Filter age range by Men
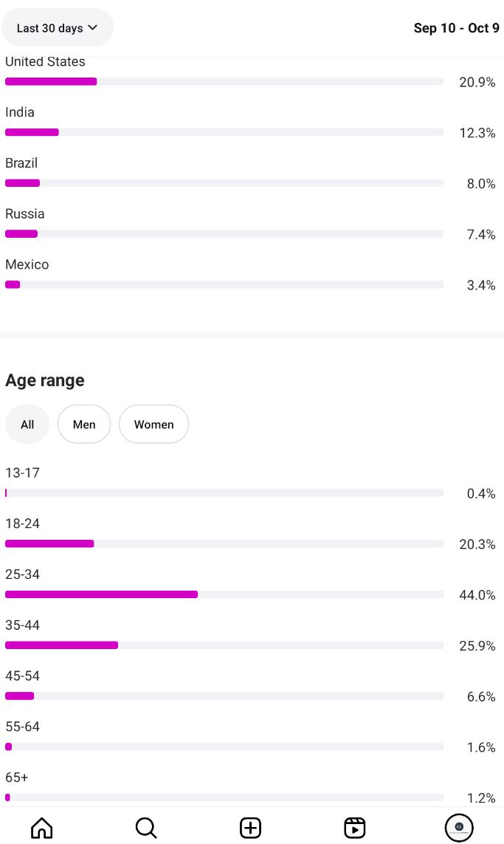Viewport: 504px width, 844px height. (84, 425)
